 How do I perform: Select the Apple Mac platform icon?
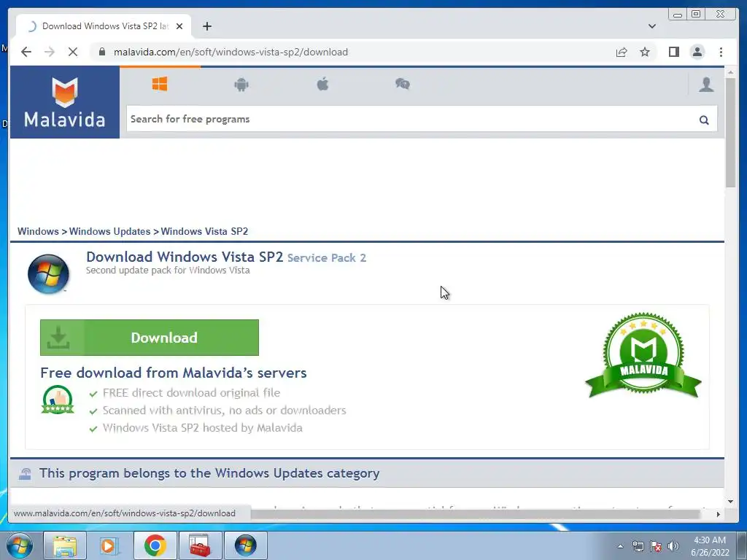click(x=323, y=84)
